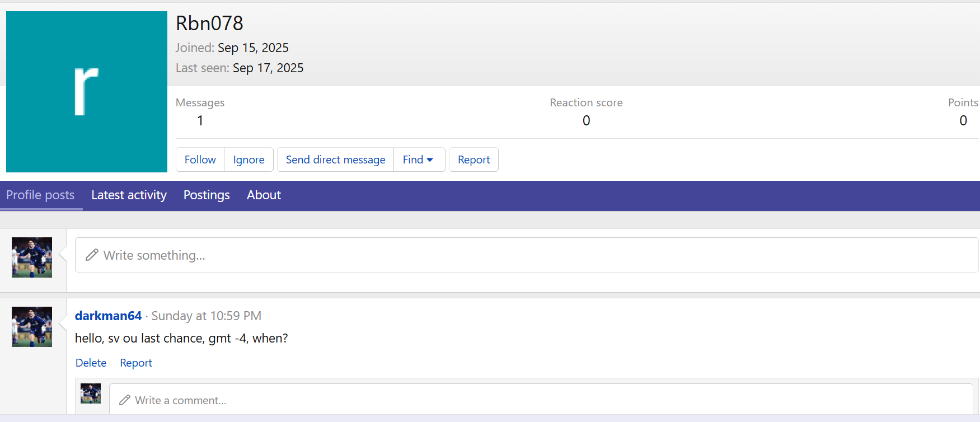Report the darkman64 profile post
The image size is (980, 422).
[136, 363]
